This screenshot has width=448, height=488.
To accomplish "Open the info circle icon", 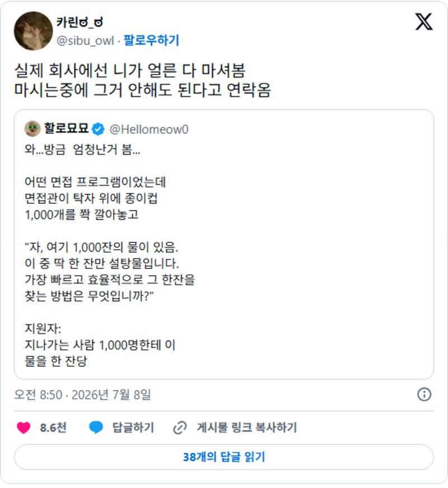I will (x=424, y=394).
